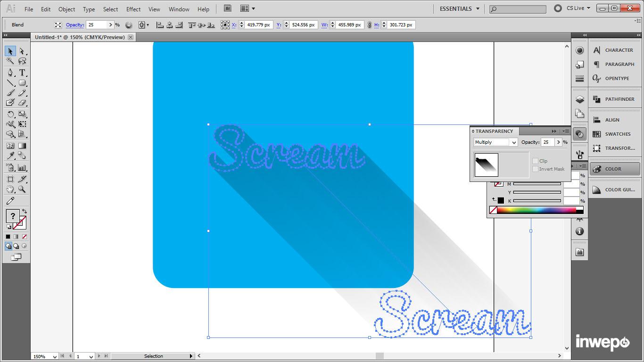Enable the Clip checkbox in Transparency

535,161
